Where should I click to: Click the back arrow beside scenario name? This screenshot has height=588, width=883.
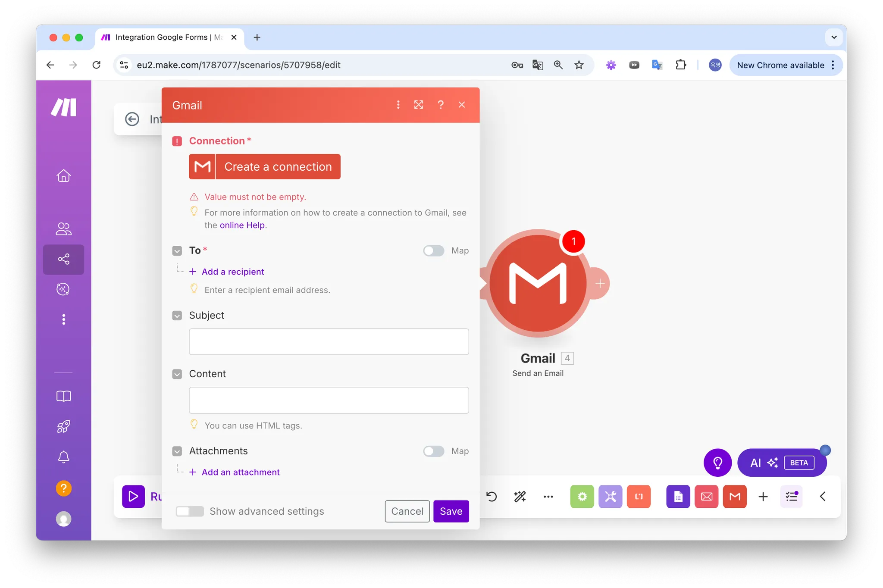pyautogui.click(x=132, y=119)
